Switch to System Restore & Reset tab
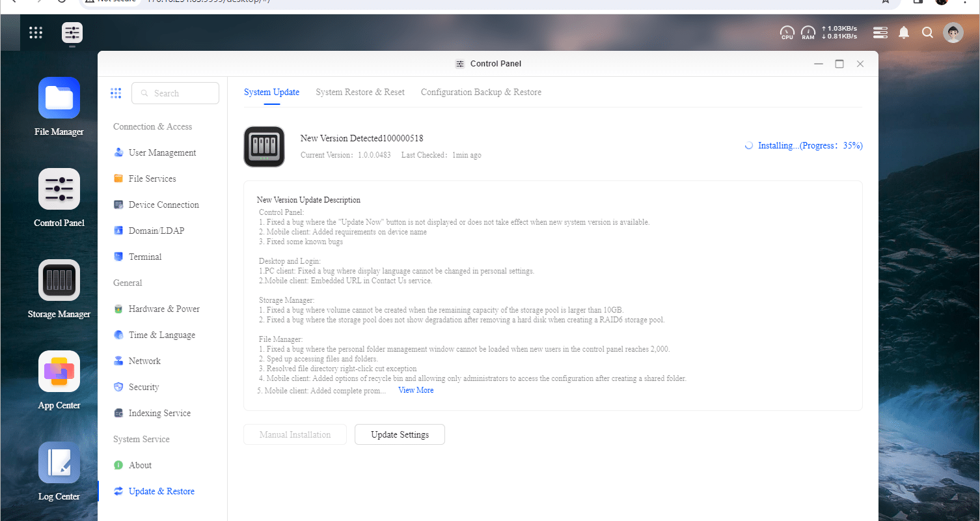Screen dimensions: 980x521 (x=360, y=92)
